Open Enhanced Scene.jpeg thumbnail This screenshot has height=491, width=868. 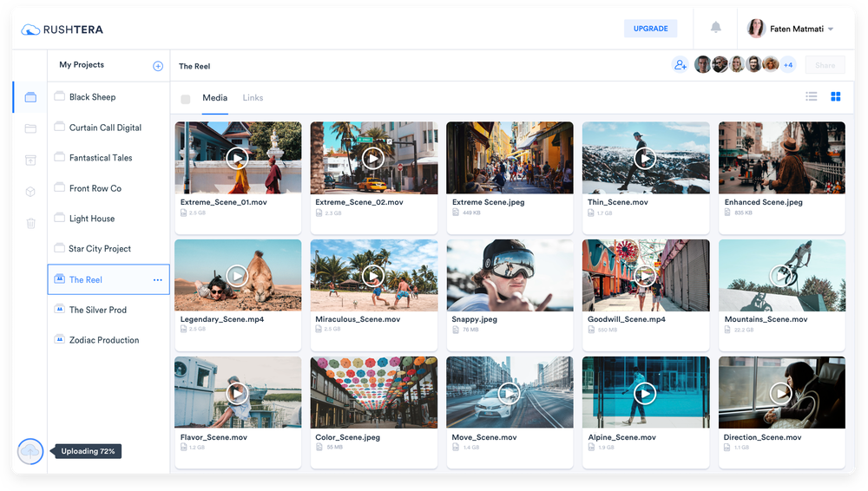click(x=782, y=158)
